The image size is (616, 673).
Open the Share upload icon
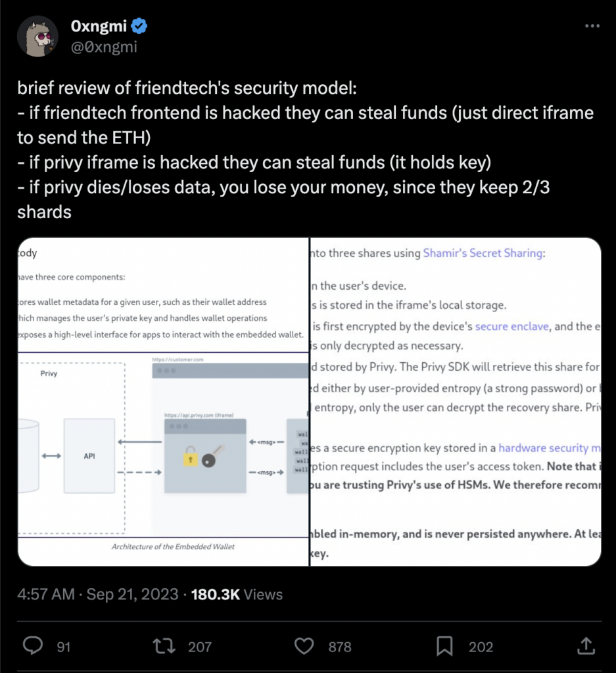point(586,645)
